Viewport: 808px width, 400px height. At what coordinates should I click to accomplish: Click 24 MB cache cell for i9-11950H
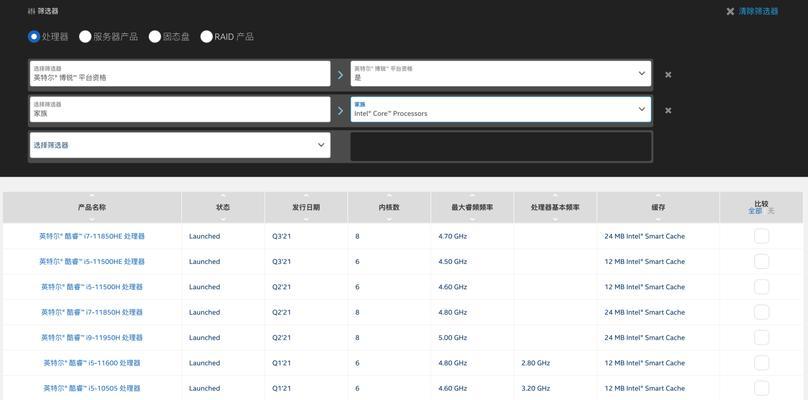645,338
